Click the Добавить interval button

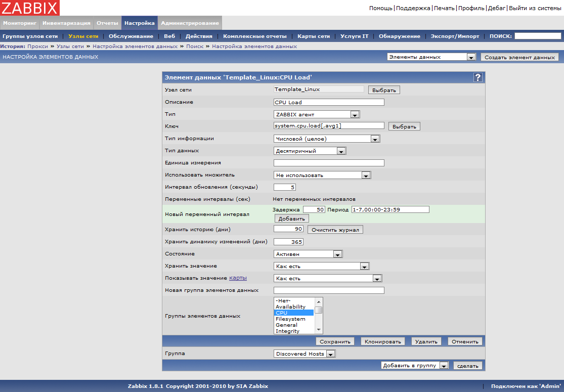[291, 219]
